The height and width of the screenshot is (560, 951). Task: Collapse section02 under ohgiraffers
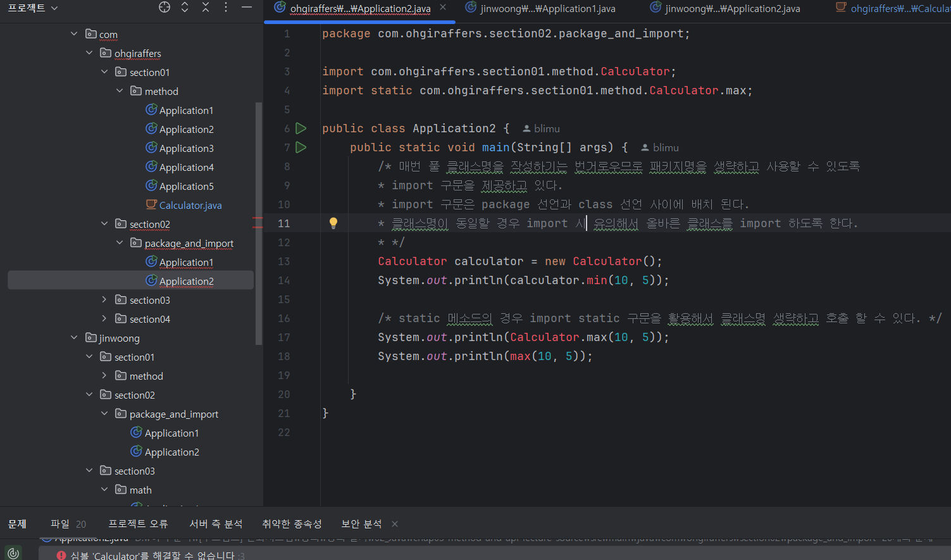coord(104,223)
